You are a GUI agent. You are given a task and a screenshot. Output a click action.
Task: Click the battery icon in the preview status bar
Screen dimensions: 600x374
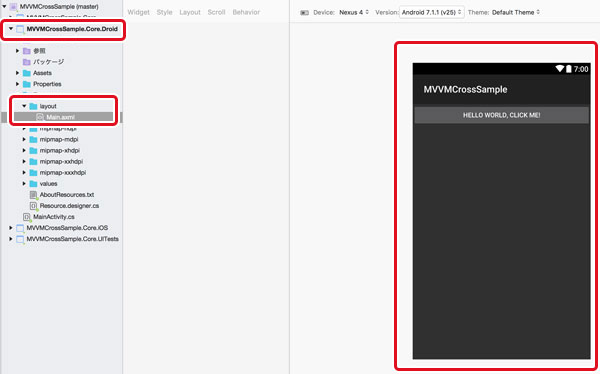tap(569, 69)
